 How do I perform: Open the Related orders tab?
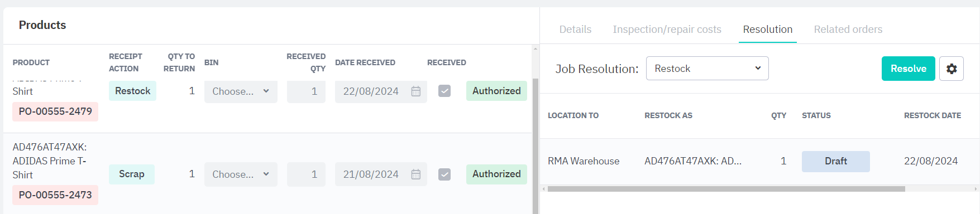848,30
